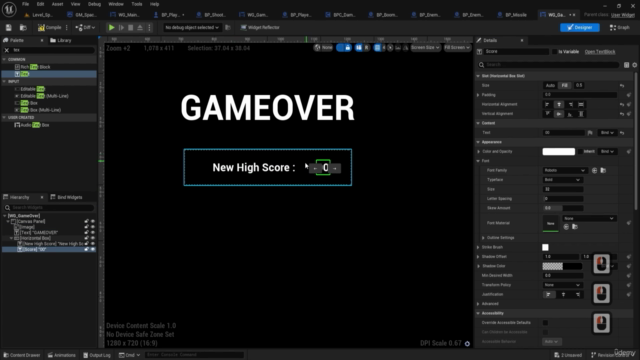640x360 pixels.
Task: Toggle the grid snapping button
Action: click(x=378, y=48)
